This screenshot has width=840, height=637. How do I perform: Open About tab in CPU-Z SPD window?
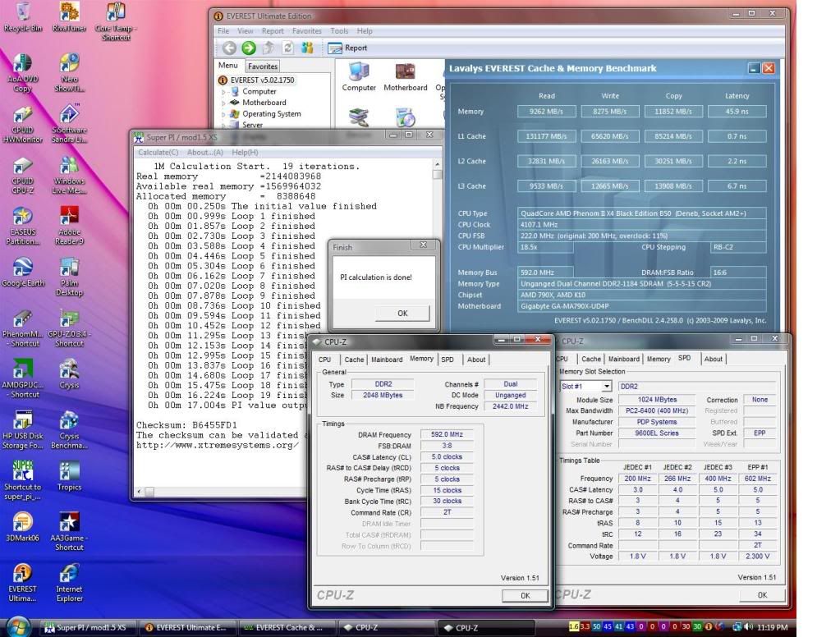pos(713,359)
